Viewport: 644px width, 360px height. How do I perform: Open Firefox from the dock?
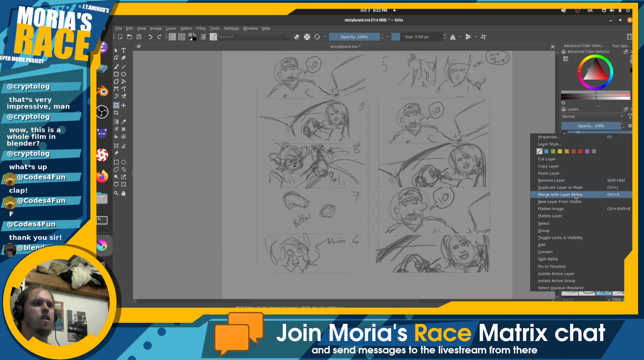pos(102,177)
